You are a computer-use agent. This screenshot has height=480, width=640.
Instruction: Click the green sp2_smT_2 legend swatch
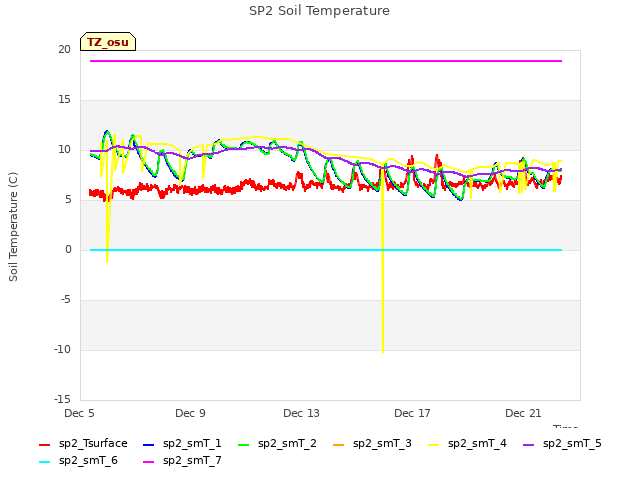[x=244, y=444]
